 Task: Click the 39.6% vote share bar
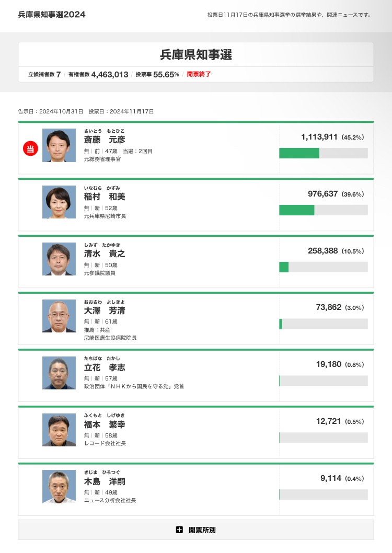[297, 210]
